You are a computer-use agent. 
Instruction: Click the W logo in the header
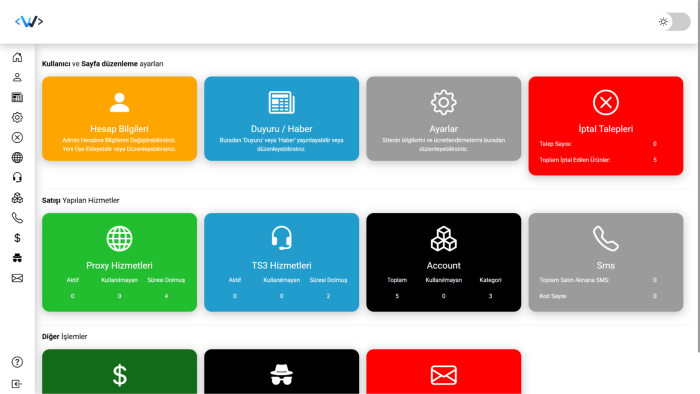[29, 21]
